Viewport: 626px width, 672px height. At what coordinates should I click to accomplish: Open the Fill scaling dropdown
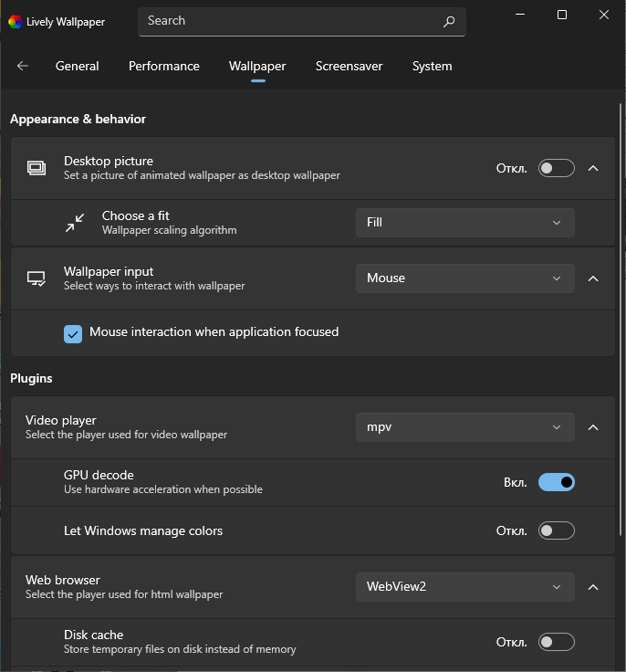pos(464,223)
